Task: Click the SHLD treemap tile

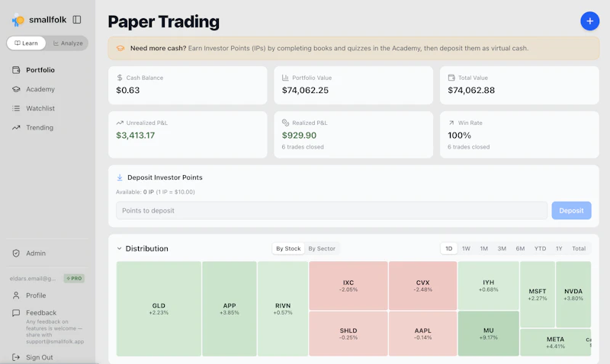Action: pos(348,334)
